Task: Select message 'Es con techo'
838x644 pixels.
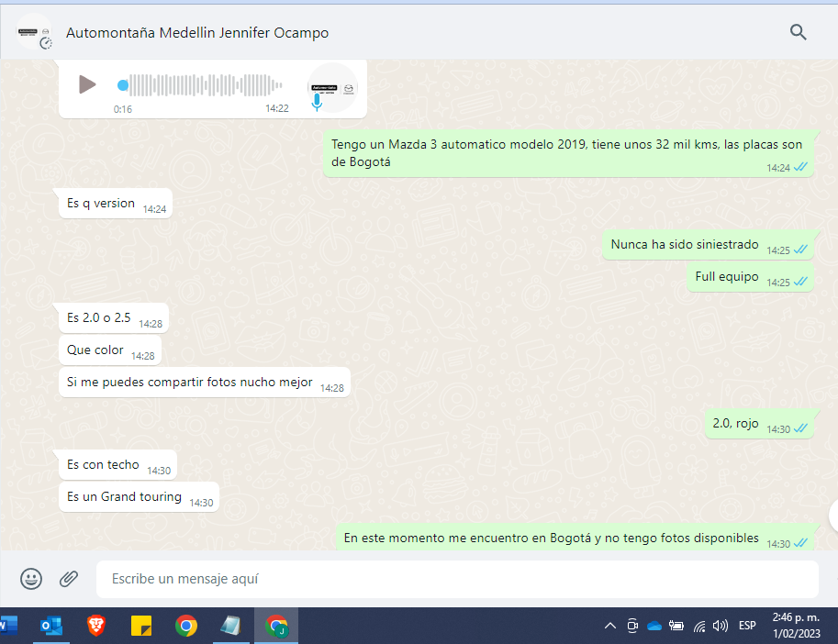Action: click(x=117, y=465)
